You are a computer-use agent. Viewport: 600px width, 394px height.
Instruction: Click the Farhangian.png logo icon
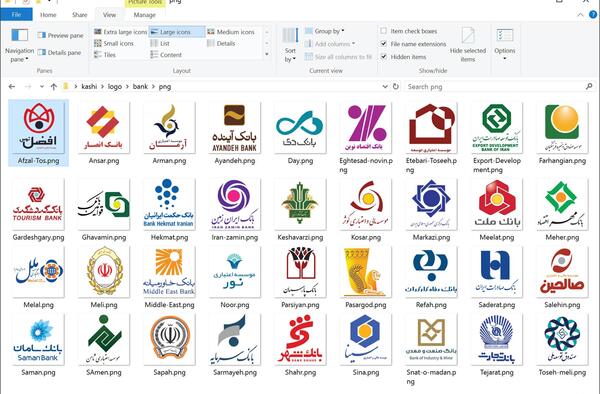562,127
